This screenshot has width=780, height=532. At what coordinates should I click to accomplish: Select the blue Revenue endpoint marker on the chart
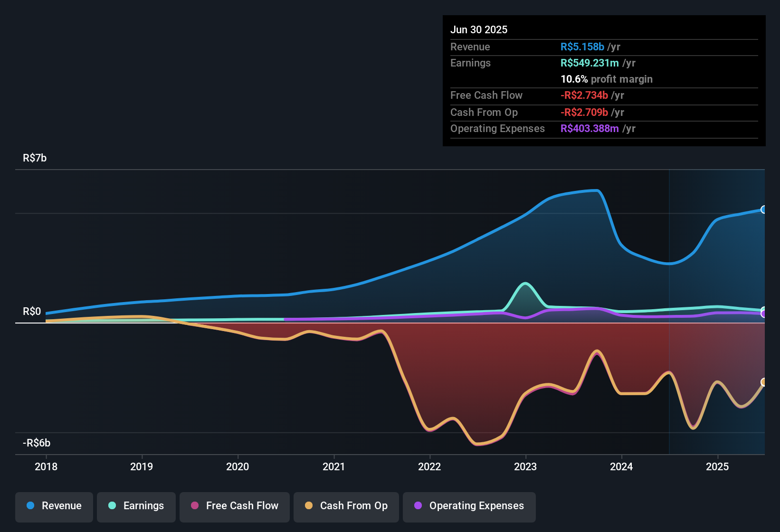point(764,209)
